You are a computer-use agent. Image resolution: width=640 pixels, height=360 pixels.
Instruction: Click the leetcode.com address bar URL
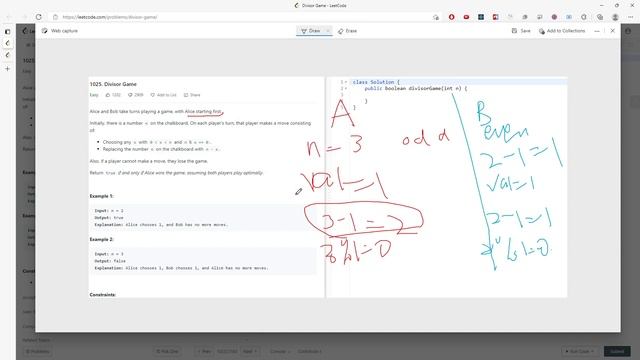pos(110,17)
